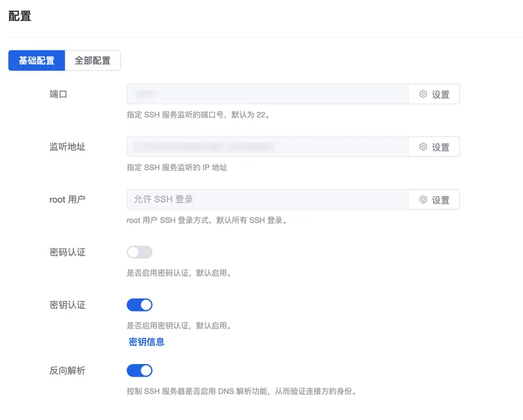The image size is (523, 420).
Task: Turn off the 反向解析 toggle
Action: [139, 370]
